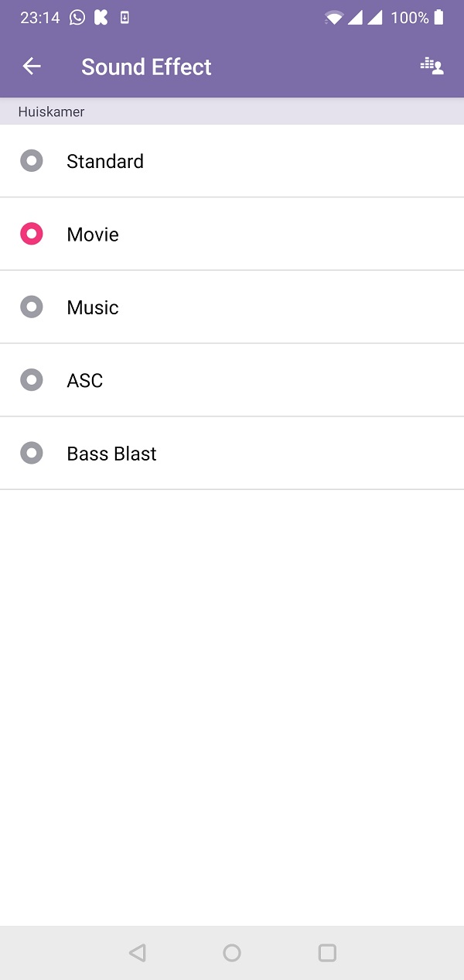The height and width of the screenshot is (980, 464).
Task: Select the Movie radio button
Action: pyautogui.click(x=32, y=234)
